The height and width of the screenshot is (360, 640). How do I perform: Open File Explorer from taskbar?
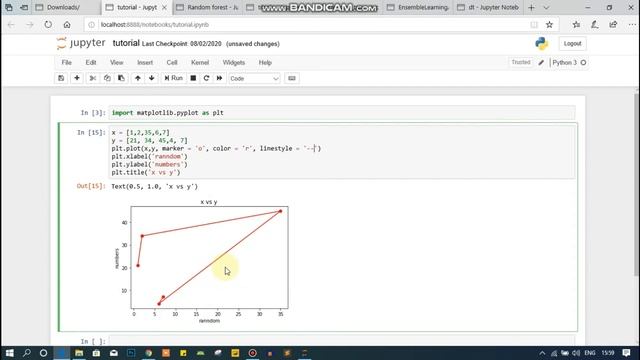[79, 353]
